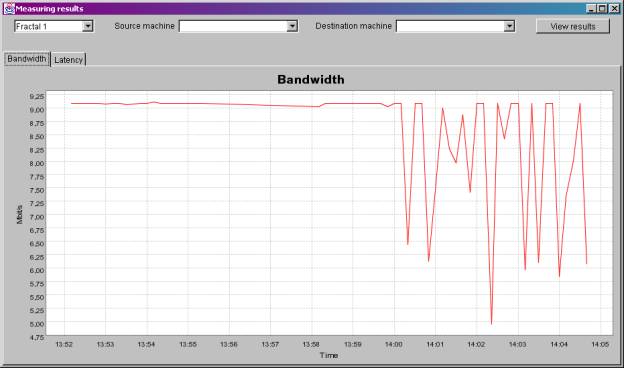Switch to the Latency tab

tap(68, 60)
